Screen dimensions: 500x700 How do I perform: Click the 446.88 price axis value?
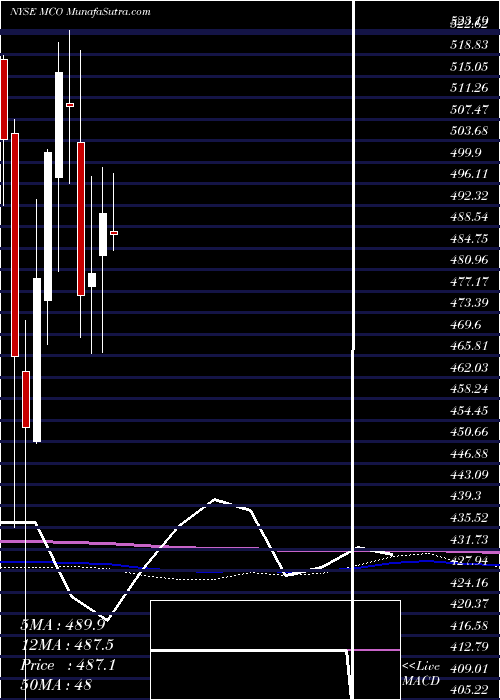coord(469,454)
